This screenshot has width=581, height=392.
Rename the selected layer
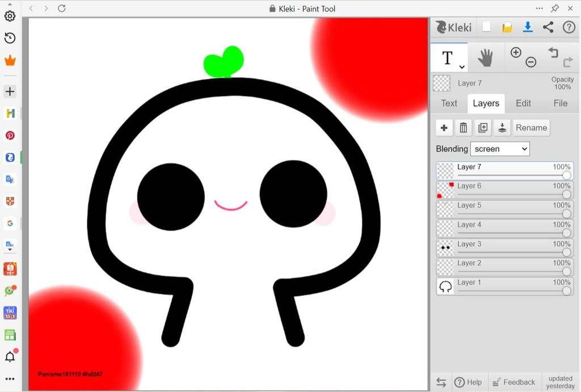pos(531,128)
